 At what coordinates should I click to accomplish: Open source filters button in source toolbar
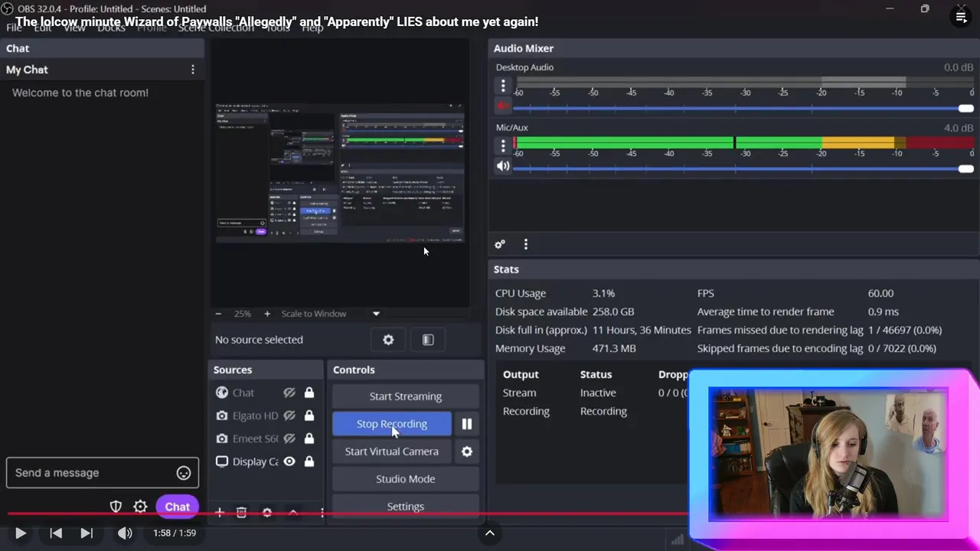pos(428,340)
